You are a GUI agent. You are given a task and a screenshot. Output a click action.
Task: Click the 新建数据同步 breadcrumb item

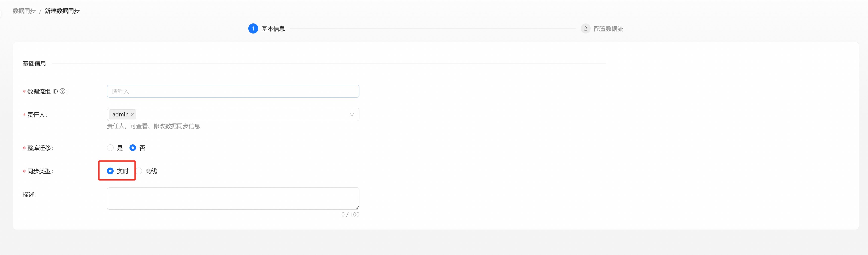tap(62, 11)
